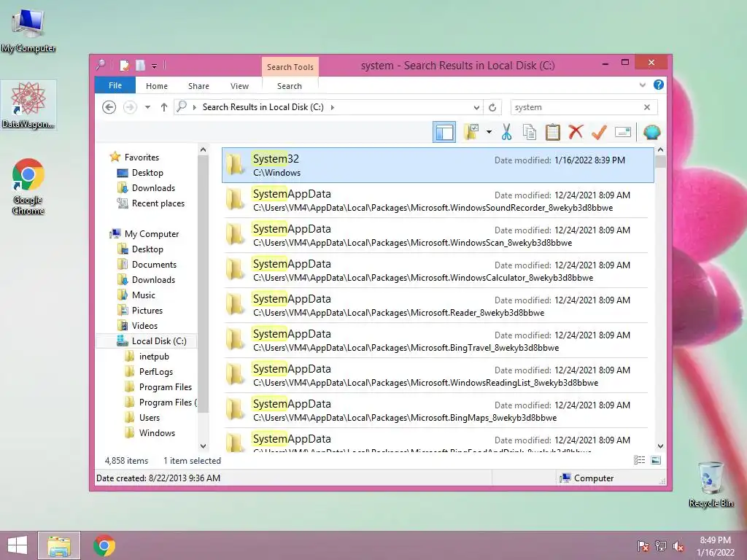Open Customize Quick Access Toolbar dropdown

pos(155,66)
